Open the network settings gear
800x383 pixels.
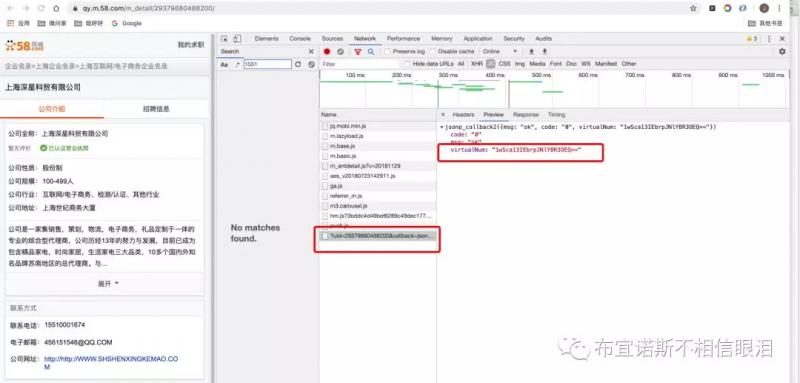[x=782, y=52]
